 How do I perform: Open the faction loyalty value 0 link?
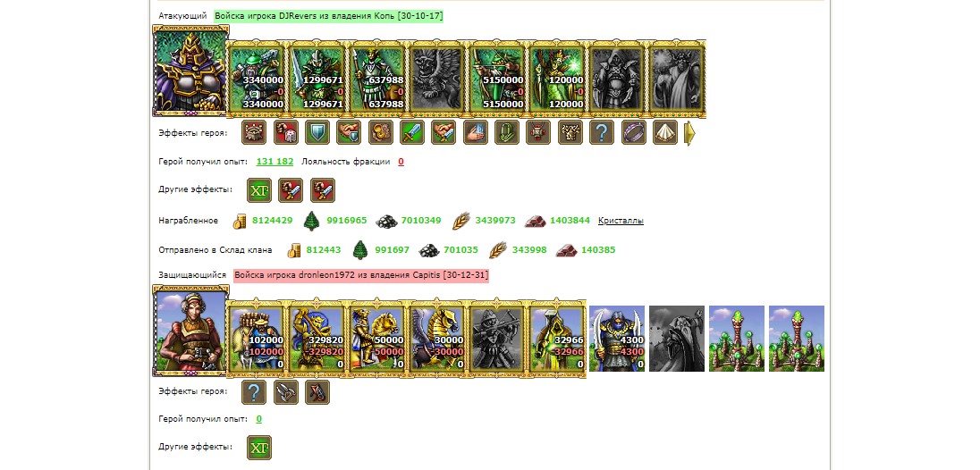pos(401,161)
